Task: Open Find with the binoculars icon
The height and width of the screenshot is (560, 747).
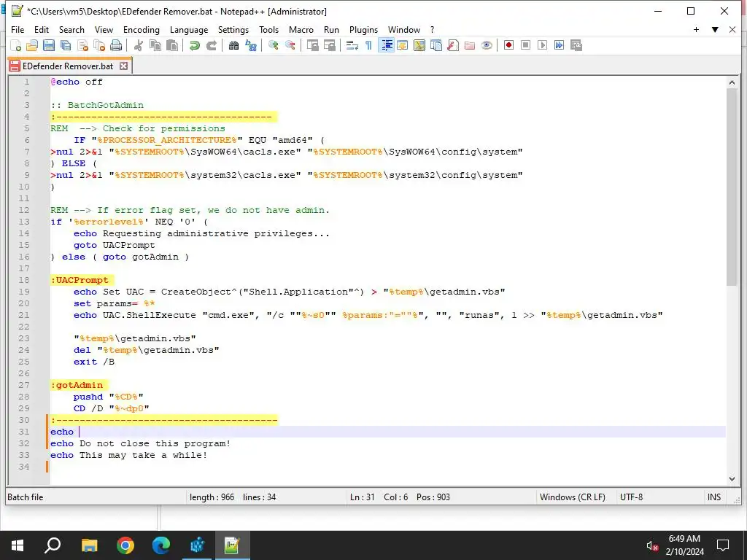Action: tap(233, 45)
